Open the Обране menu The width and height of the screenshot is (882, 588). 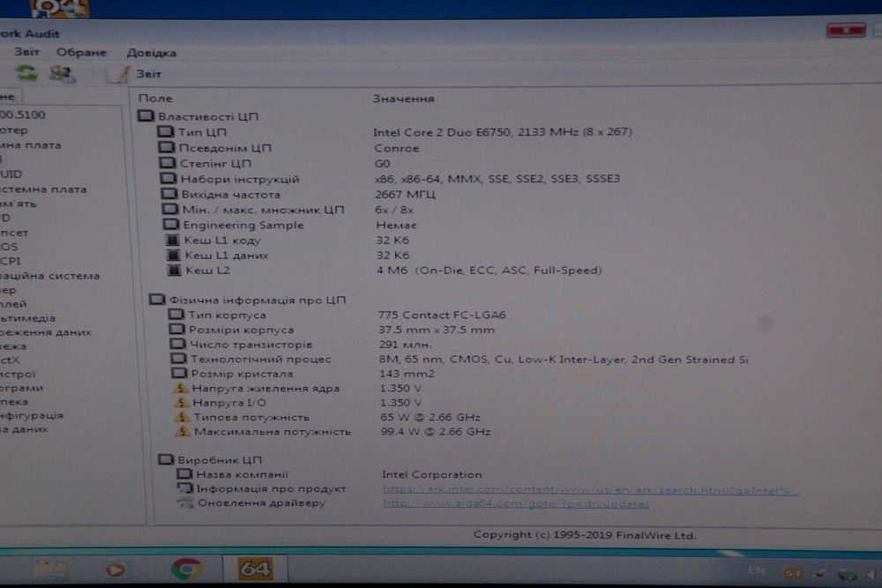coord(81,52)
